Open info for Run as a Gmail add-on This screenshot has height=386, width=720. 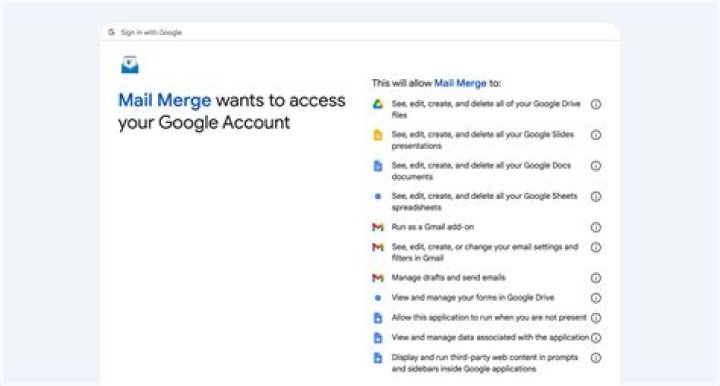[596, 227]
